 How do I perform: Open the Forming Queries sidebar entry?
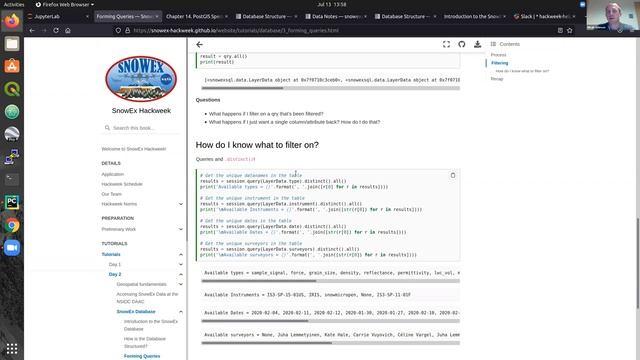(142, 356)
